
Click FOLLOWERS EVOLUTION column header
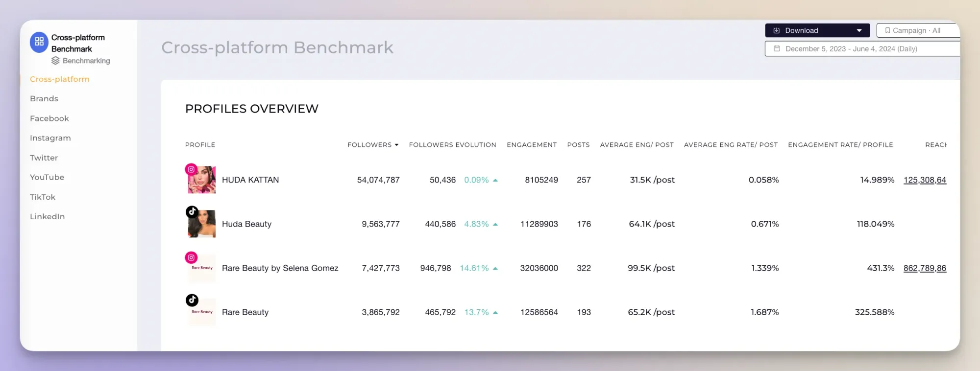453,145
